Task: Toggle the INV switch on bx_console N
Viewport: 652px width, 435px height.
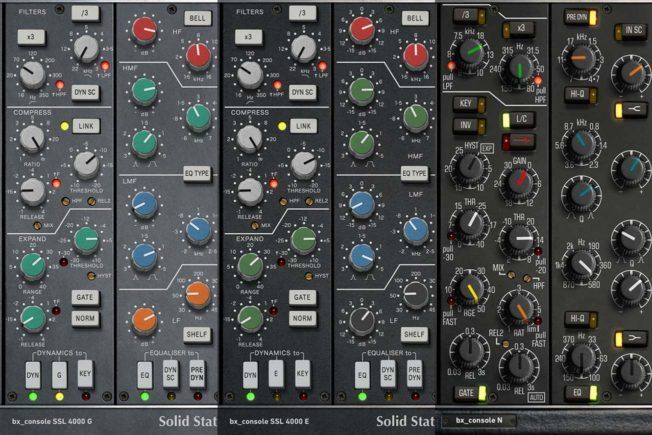Action: pos(469,126)
